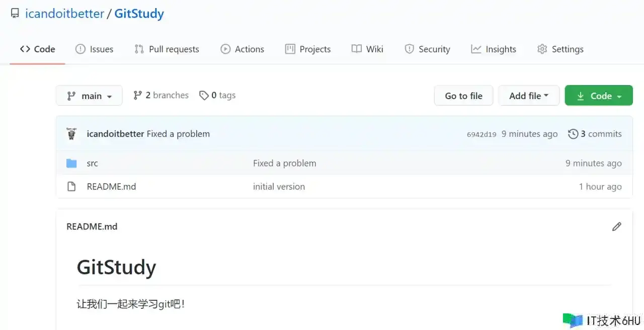
Task: Open icandoitbetter author name in commit bar
Action: click(115, 134)
